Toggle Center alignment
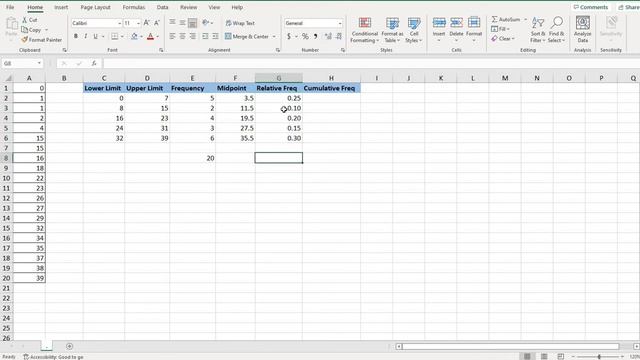Image resolution: width=640 pixels, height=360 pixels. click(182, 36)
